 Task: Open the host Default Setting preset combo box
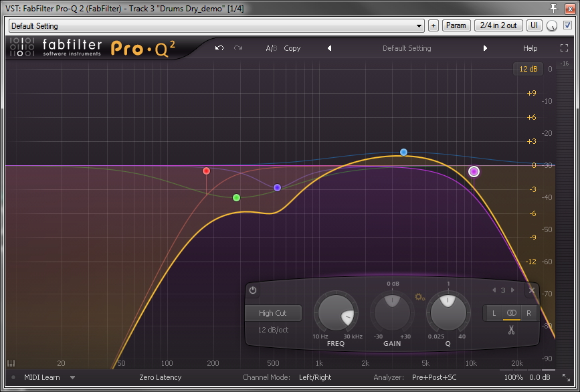[216, 26]
